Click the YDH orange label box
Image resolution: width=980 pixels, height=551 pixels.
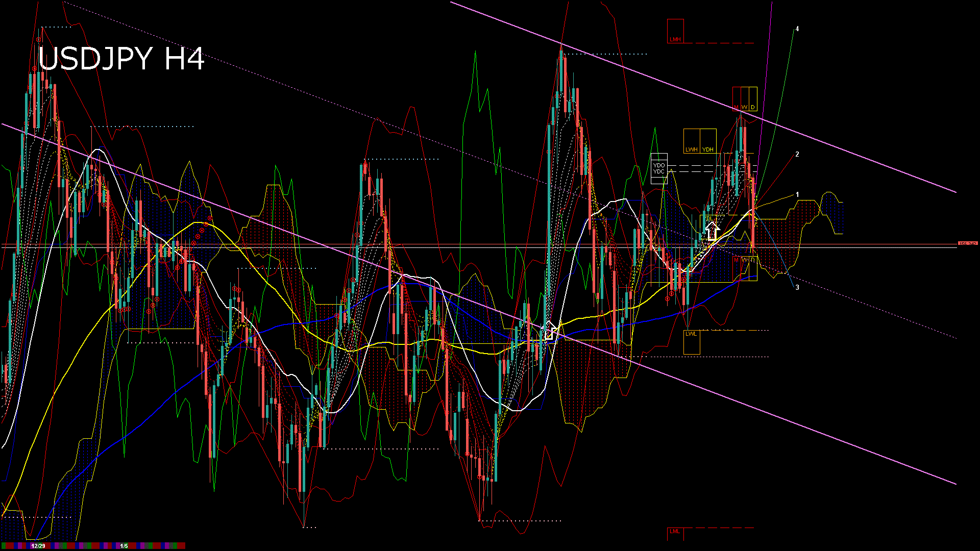708,141
